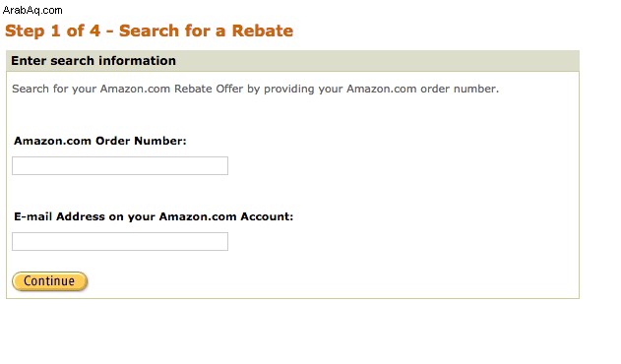Click the word "Rebate" in the orange heading

[x=262, y=30]
